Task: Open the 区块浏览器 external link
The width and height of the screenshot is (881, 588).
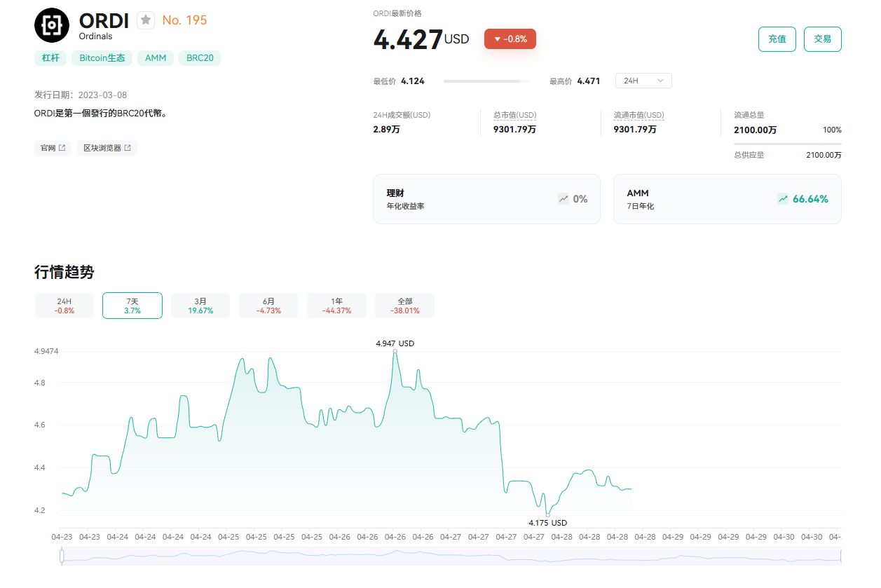Action: (x=107, y=148)
